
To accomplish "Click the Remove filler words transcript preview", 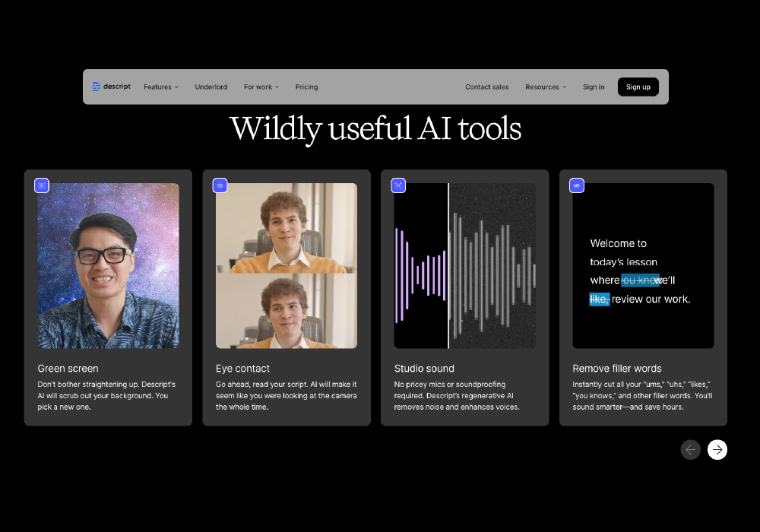I will 643,266.
